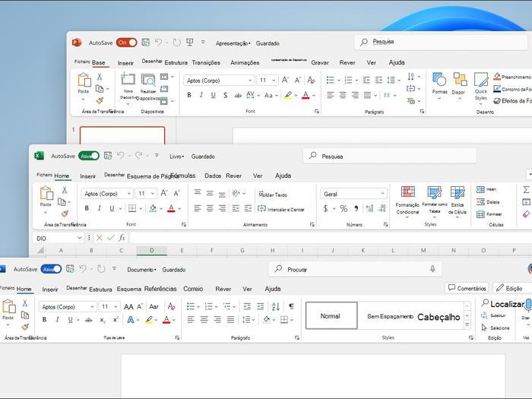Image resolution: width=532 pixels, height=399 pixels.
Task: Toggle AutoSave switch in Word
Action: [51, 269]
